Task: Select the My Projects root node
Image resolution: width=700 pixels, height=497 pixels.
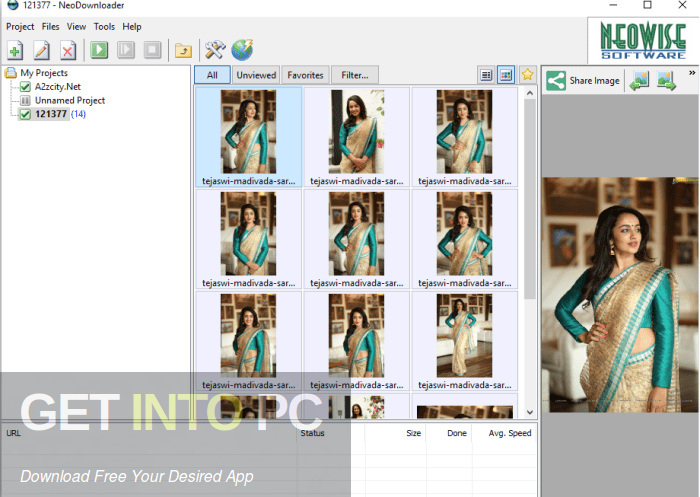Action: click(x=44, y=73)
